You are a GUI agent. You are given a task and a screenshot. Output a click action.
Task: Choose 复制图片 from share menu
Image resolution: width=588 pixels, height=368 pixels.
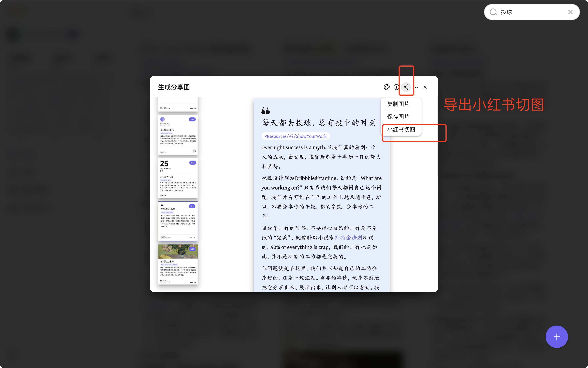pos(398,104)
